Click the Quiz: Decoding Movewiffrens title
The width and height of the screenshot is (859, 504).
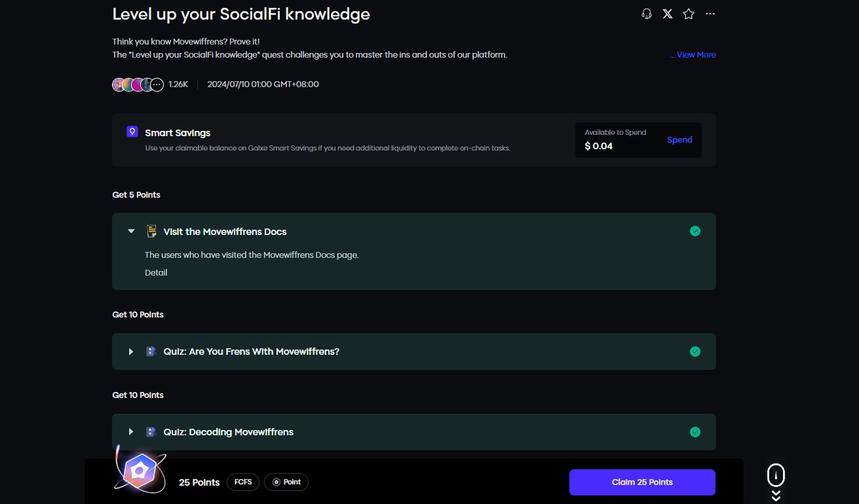228,432
